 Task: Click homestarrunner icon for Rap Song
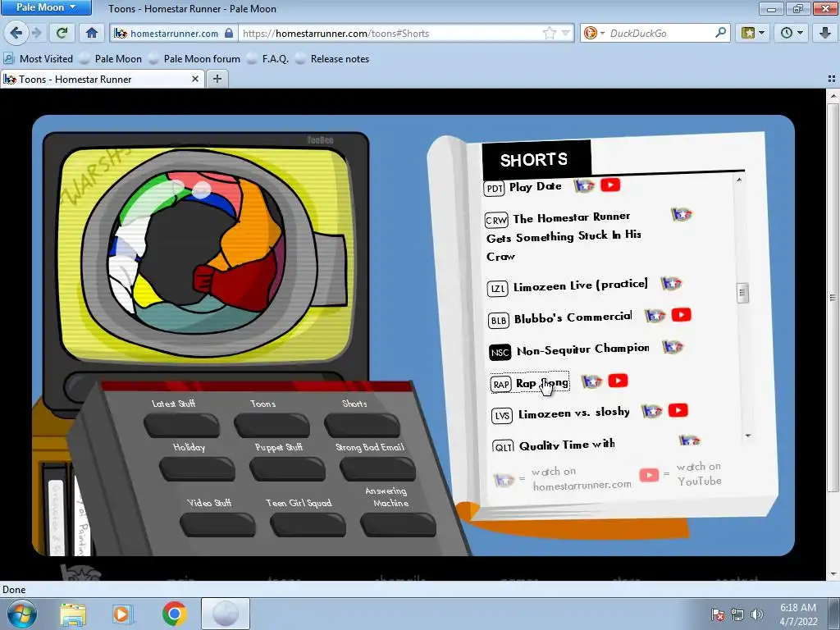coord(591,381)
